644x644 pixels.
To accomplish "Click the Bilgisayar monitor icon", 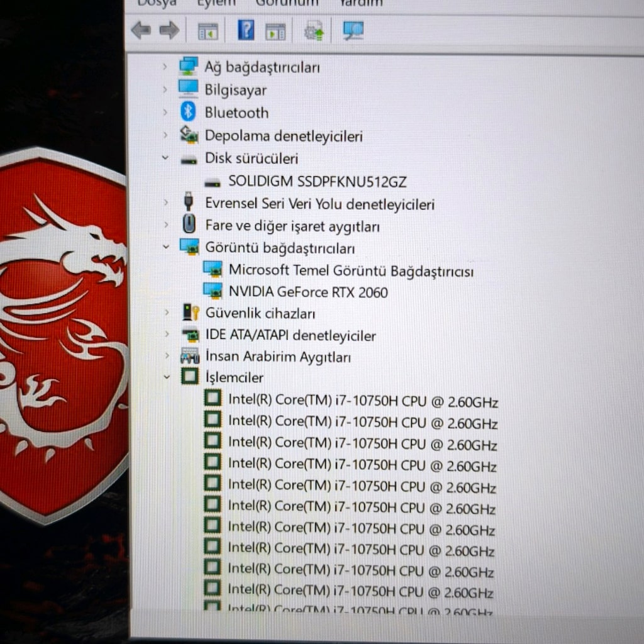I will [189, 89].
